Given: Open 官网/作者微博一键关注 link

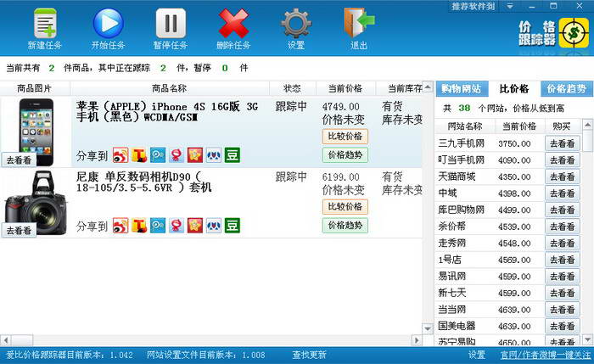Looking at the screenshot, I should pyautogui.click(x=546, y=355).
